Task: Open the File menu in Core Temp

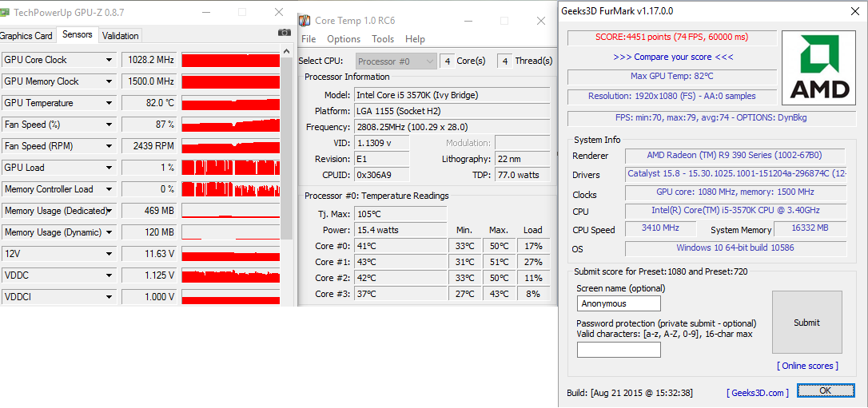Action: (x=309, y=38)
